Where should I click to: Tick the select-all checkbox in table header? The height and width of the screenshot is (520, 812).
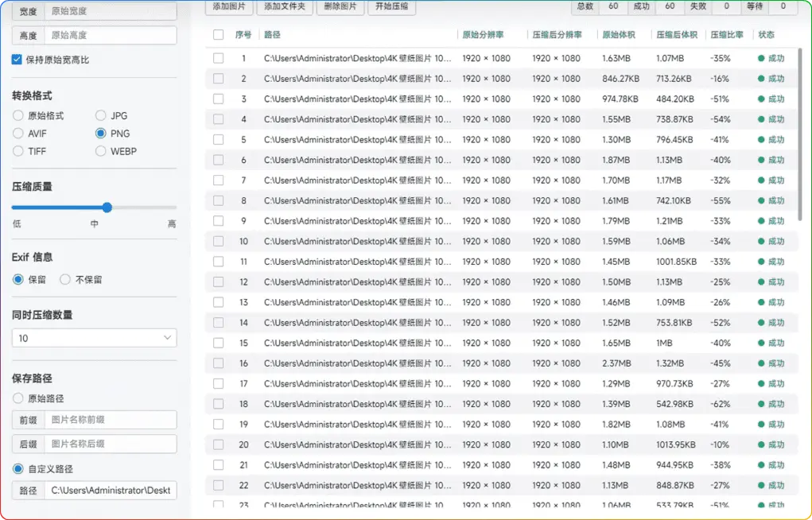point(218,35)
